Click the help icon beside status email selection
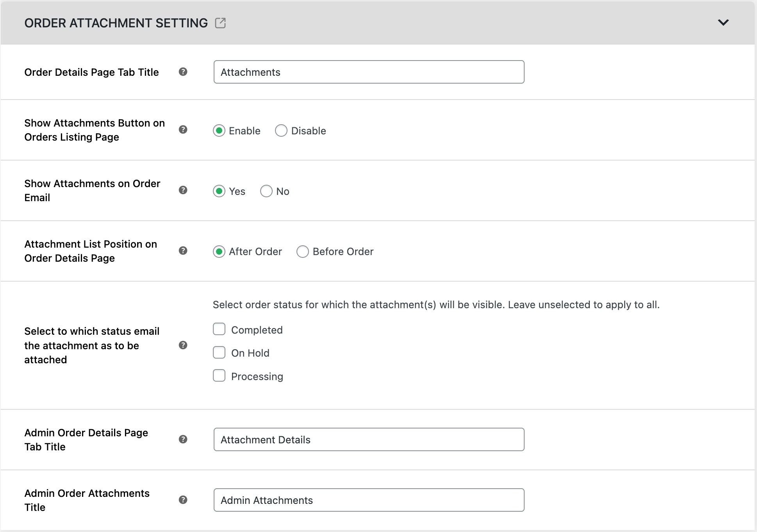 point(183,345)
